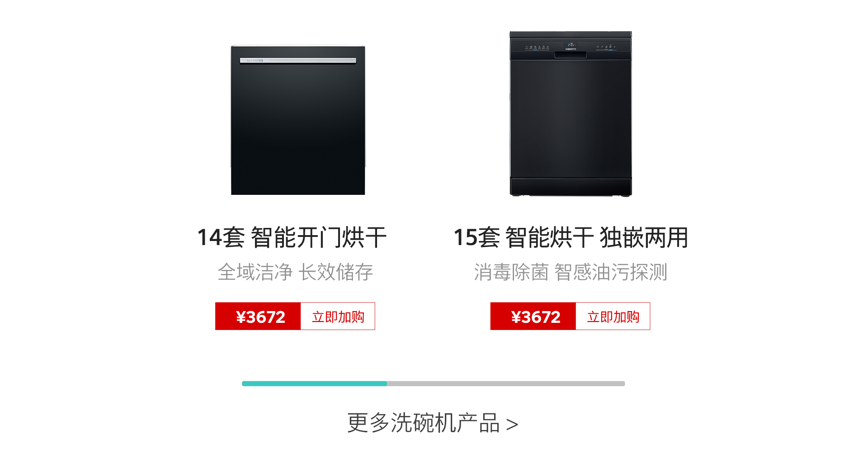Click the gray portion of the carousel progress bar

pyautogui.click(x=506, y=383)
